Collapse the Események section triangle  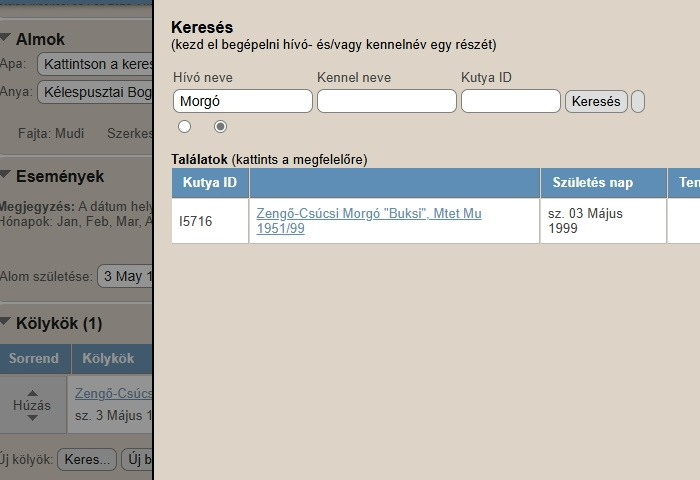tap(6, 176)
